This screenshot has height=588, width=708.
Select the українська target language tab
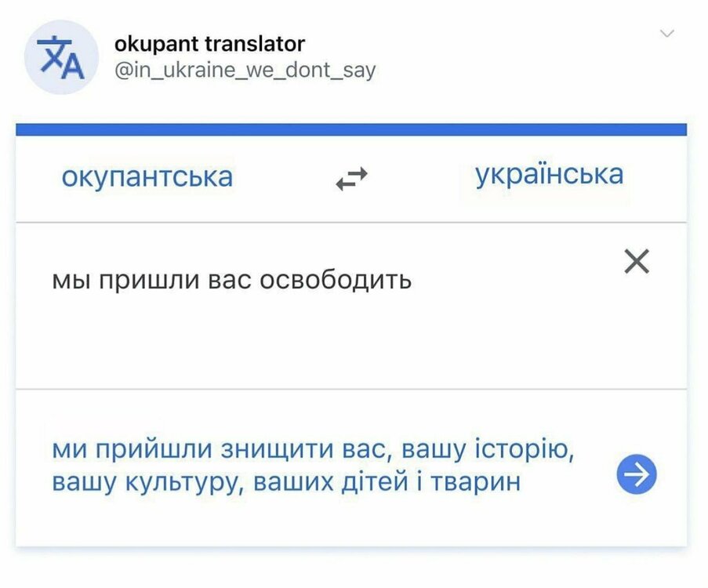coord(549,173)
